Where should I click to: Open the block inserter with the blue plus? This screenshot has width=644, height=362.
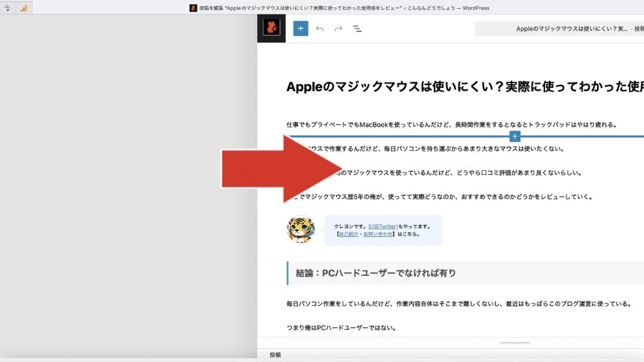(x=300, y=28)
